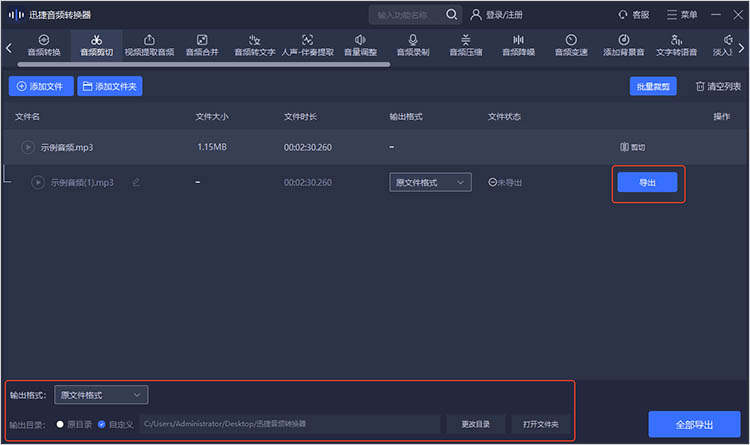
Task: Open the 添加背景音 background music tool
Action: [x=624, y=45]
